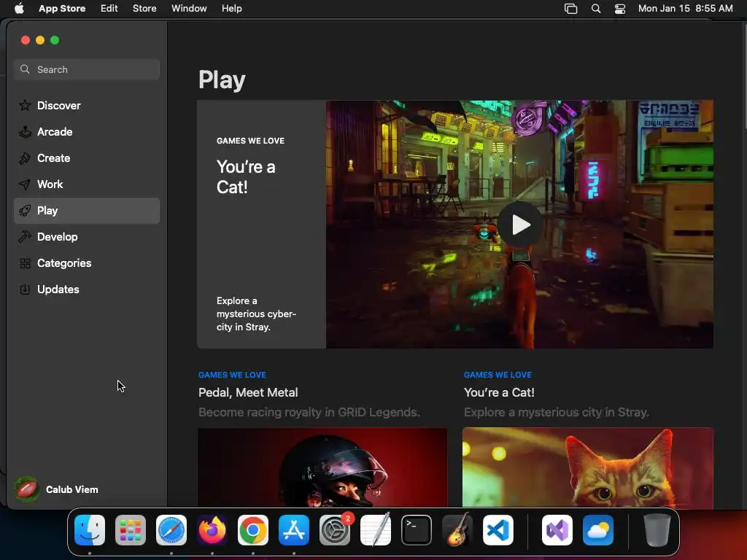747x560 pixels.
Task: Open the Categories grid icon
Action: 25,262
